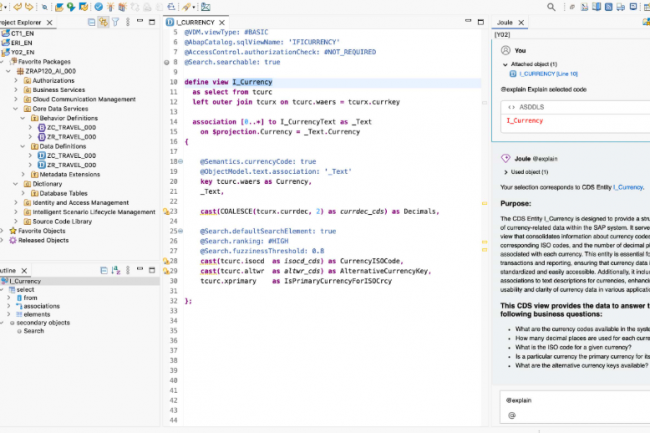The image size is (650, 433).
Task: Expand the Authorizations folder
Action: coord(16,80)
